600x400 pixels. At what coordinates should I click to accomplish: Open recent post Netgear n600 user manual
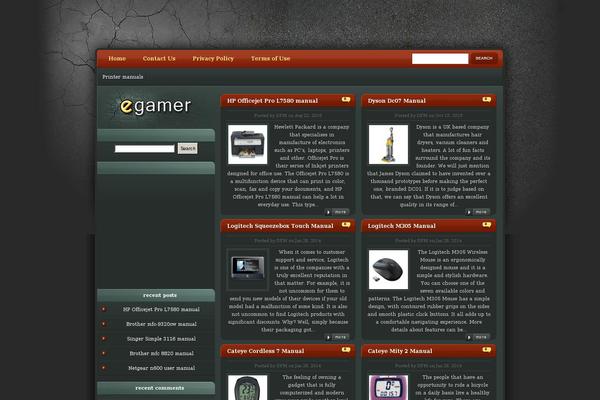(x=161, y=368)
